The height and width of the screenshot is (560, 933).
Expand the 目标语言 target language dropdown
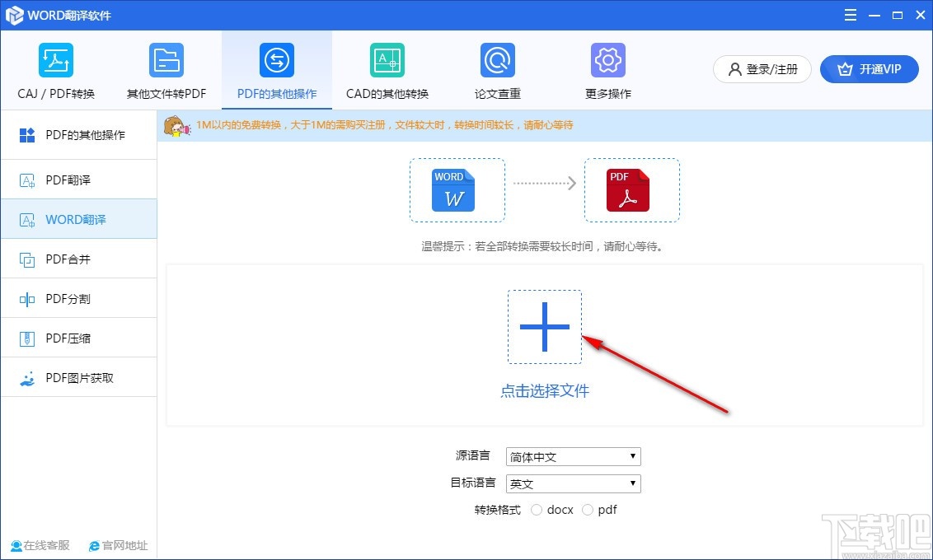[x=573, y=483]
